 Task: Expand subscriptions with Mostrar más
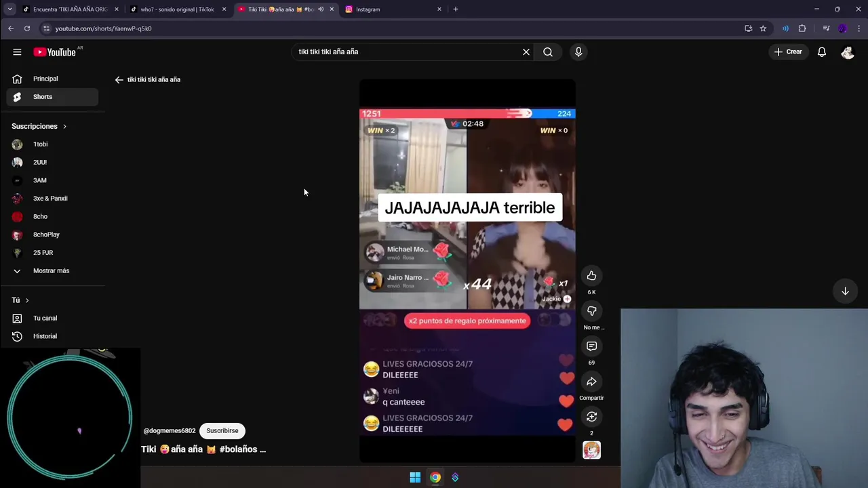[52, 270]
